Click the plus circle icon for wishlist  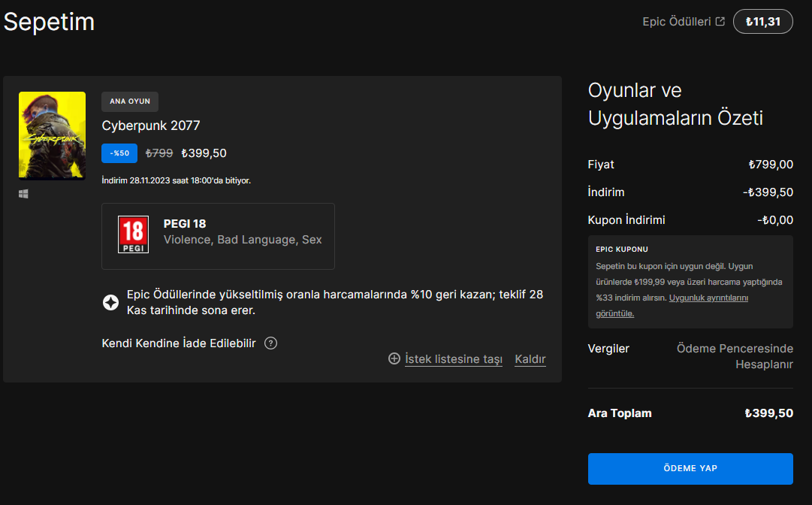tap(394, 358)
